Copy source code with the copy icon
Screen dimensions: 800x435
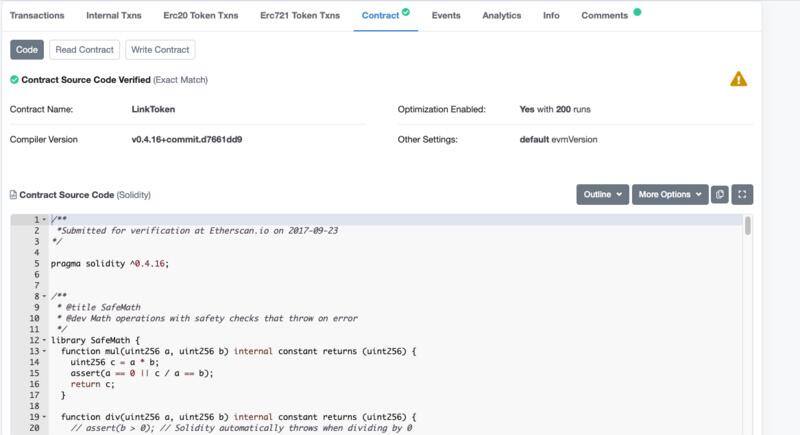720,194
